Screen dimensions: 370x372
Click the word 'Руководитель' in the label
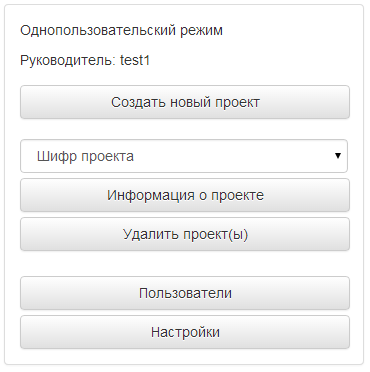[68, 61]
